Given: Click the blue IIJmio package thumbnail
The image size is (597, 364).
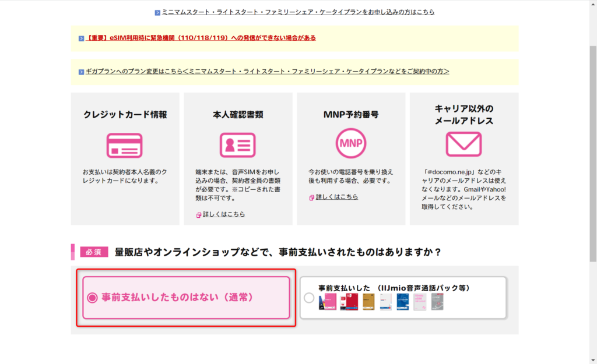Looking at the screenshot, I should 402,302.
